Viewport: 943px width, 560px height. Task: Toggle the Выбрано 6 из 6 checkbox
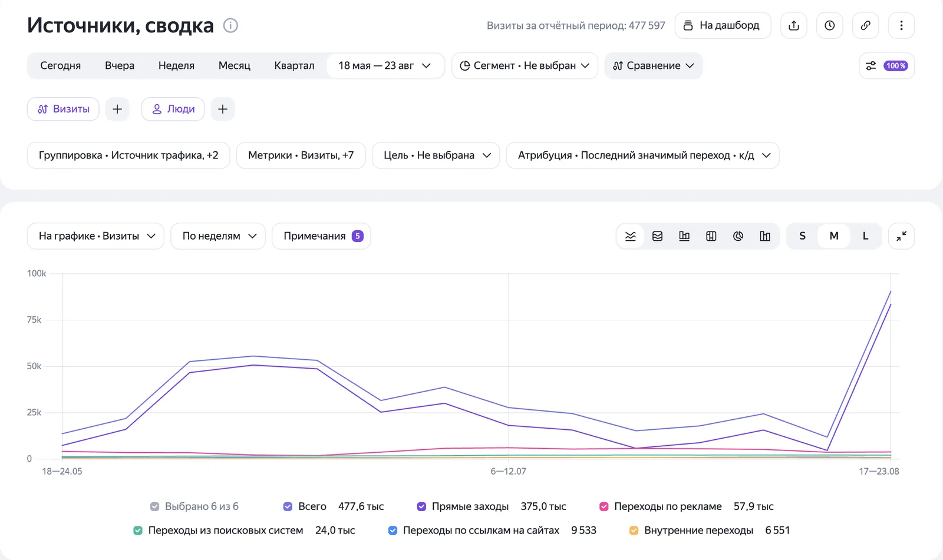[x=155, y=506]
